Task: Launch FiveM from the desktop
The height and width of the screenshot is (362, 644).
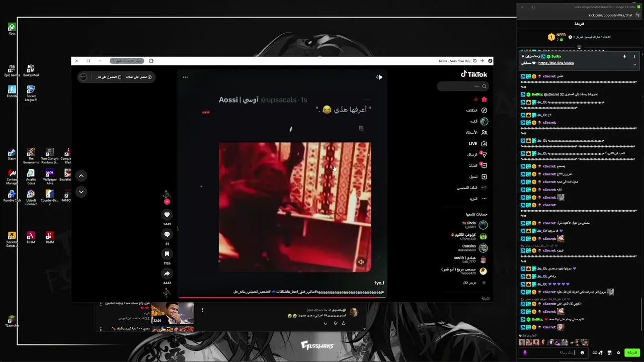Action: (x=31, y=238)
